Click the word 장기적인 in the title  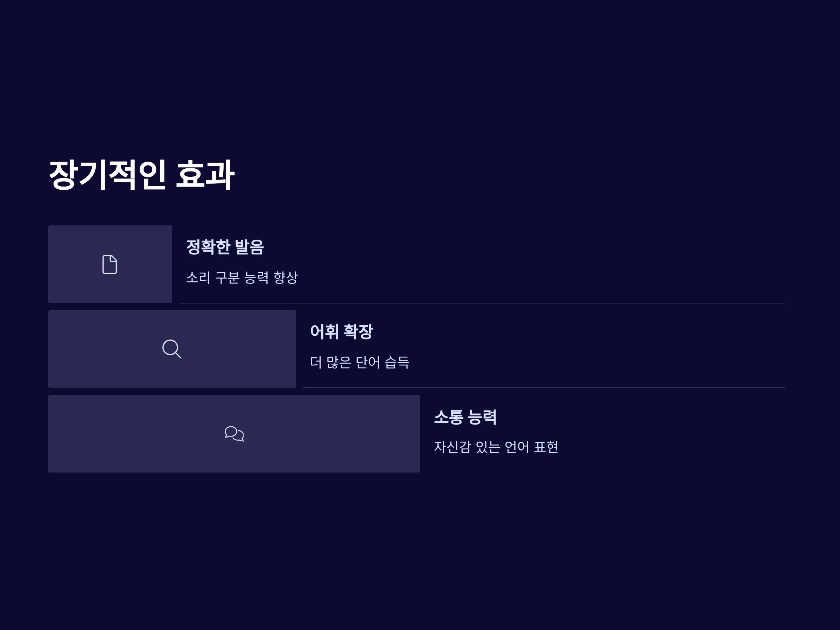click(107, 175)
